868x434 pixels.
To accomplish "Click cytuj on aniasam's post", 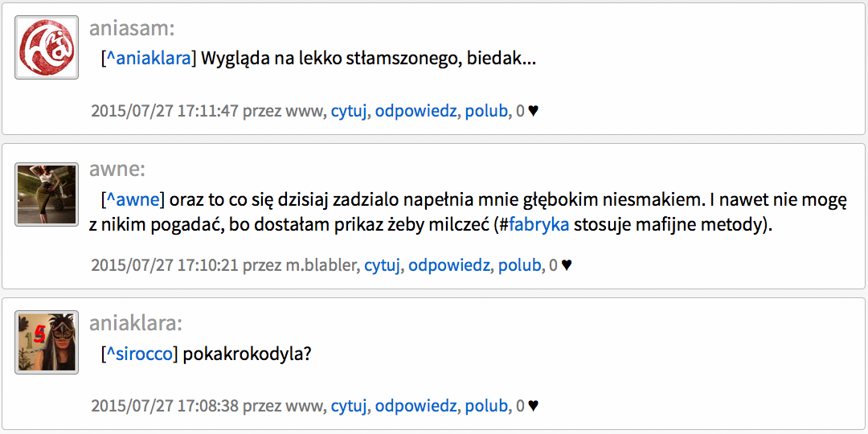I will 350,111.
